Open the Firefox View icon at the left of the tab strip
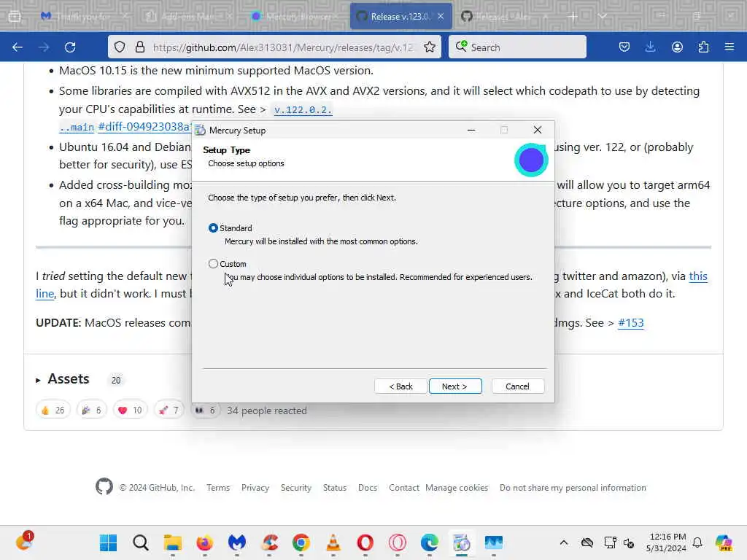 pyautogui.click(x=15, y=17)
